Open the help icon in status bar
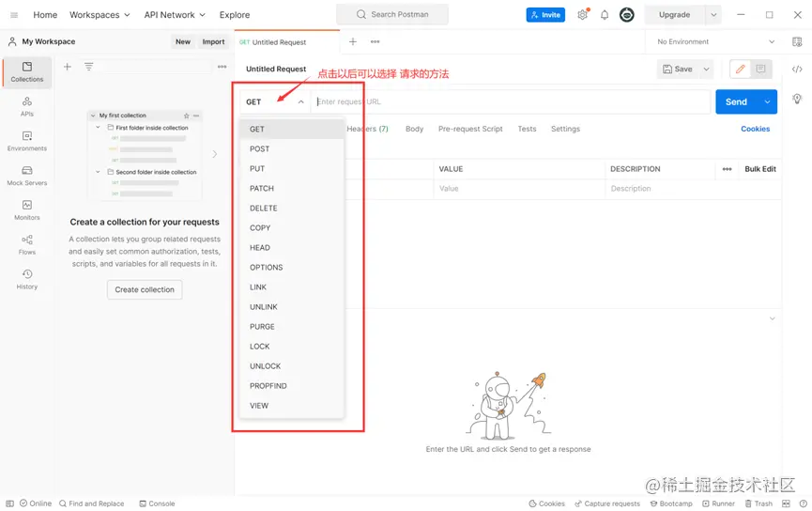This screenshot has width=812, height=511. coord(804,503)
